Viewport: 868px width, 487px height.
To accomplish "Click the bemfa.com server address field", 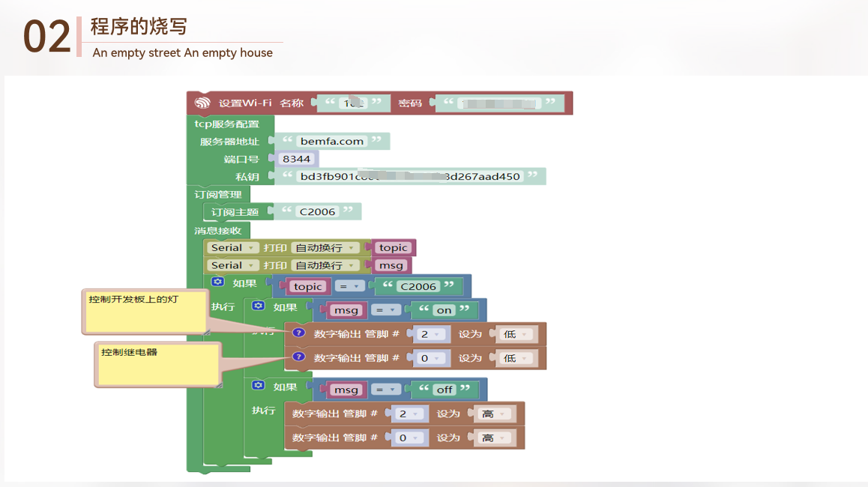I will [x=332, y=141].
